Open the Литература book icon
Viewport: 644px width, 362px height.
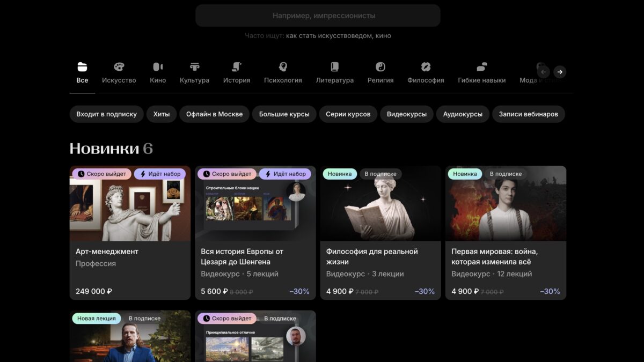335,67
